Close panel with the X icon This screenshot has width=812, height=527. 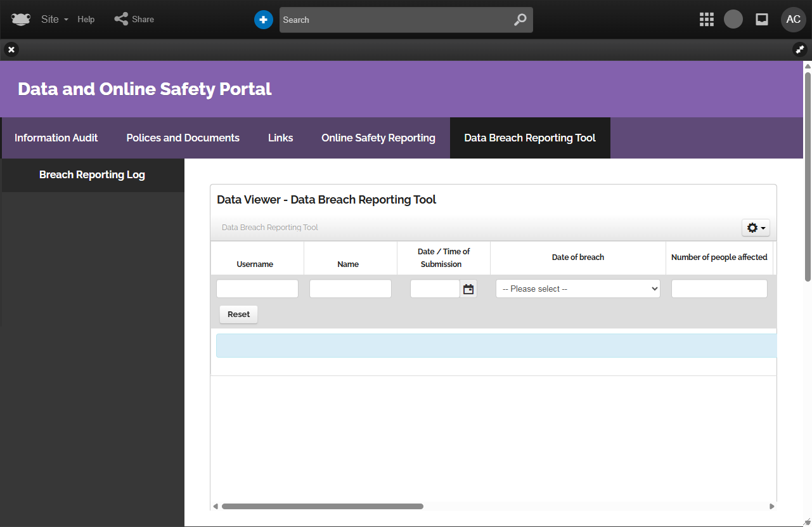[11, 49]
